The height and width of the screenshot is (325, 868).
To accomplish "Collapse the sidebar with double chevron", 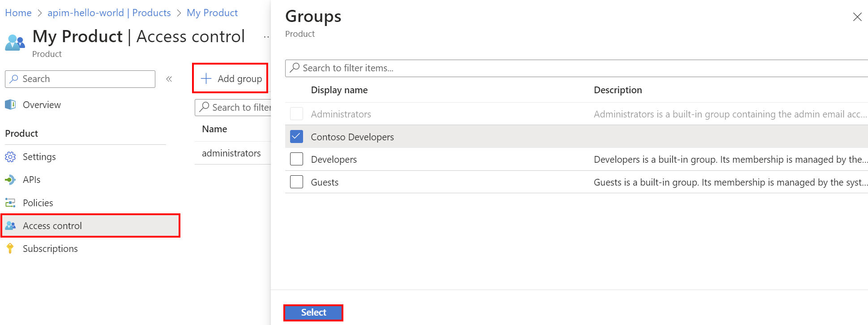I will 169,79.
